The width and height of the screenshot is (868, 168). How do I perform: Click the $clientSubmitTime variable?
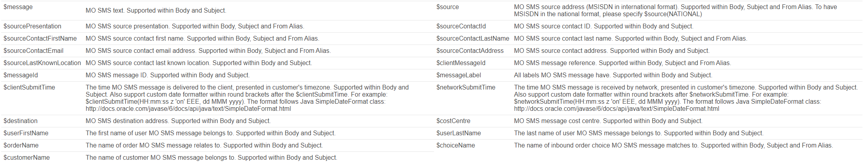tap(30, 88)
